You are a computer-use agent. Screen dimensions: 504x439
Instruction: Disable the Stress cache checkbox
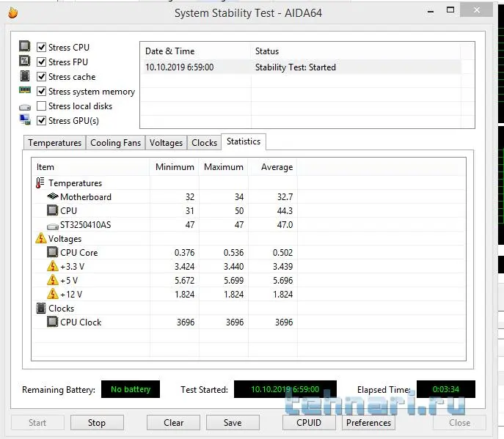pos(41,76)
